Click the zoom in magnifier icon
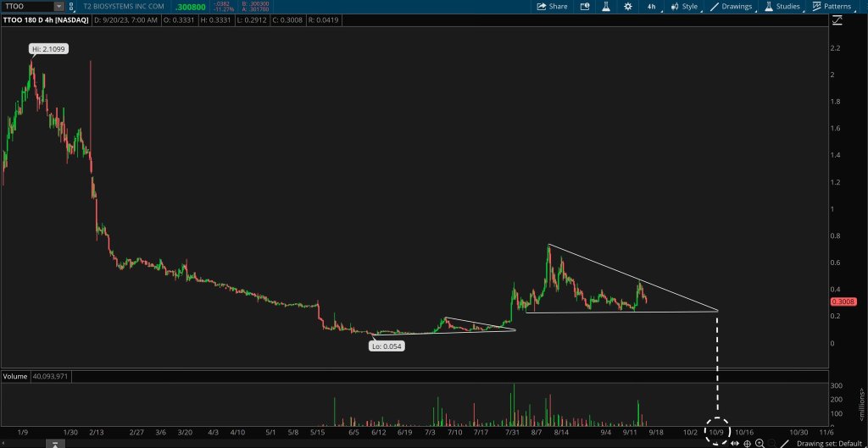Screen dimensions: 868x448 (x=760, y=443)
